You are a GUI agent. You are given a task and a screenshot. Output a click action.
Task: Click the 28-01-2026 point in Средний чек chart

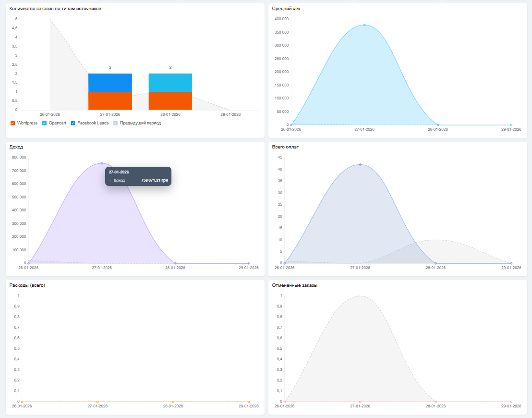[438, 125]
